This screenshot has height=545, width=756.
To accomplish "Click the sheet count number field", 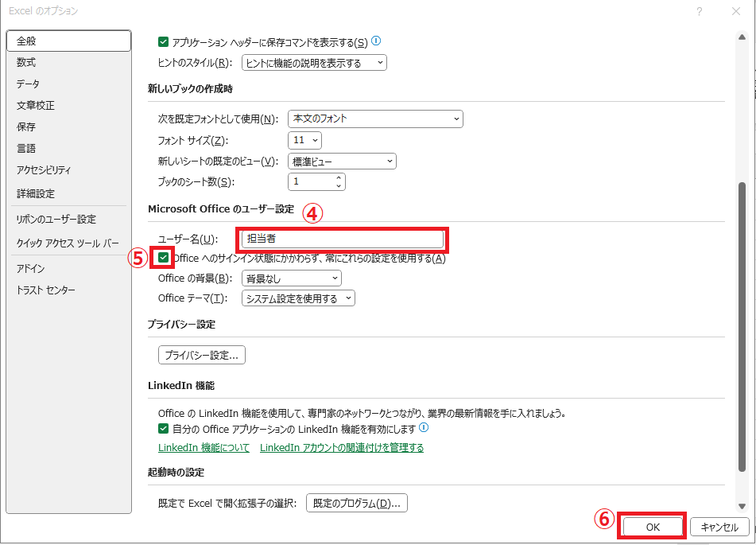I will pyautogui.click(x=312, y=181).
